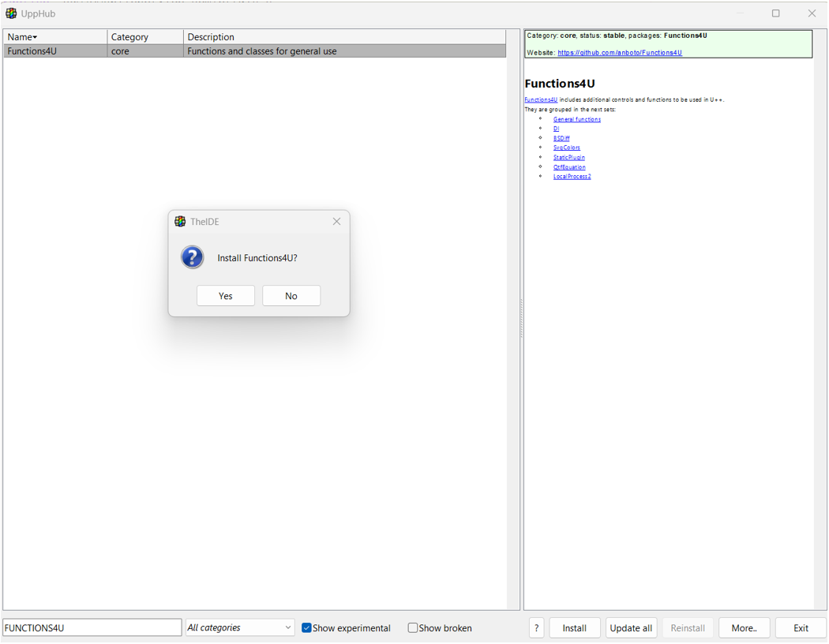Image resolution: width=829 pixels, height=644 pixels.
Task: Click the TheIDE icon on the dialog title bar
Action: click(180, 221)
